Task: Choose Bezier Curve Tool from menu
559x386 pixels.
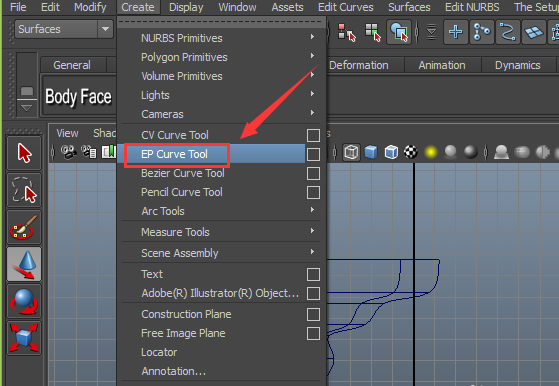Action: 183,173
